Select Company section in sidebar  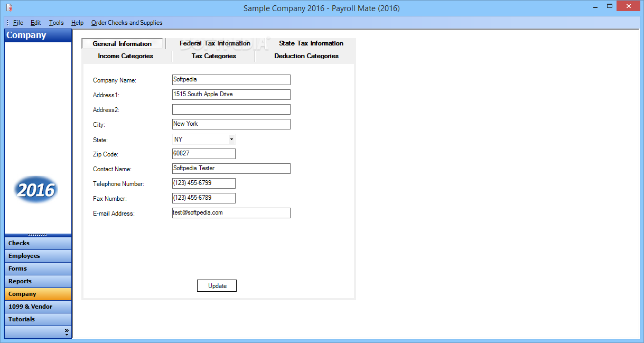coord(38,294)
